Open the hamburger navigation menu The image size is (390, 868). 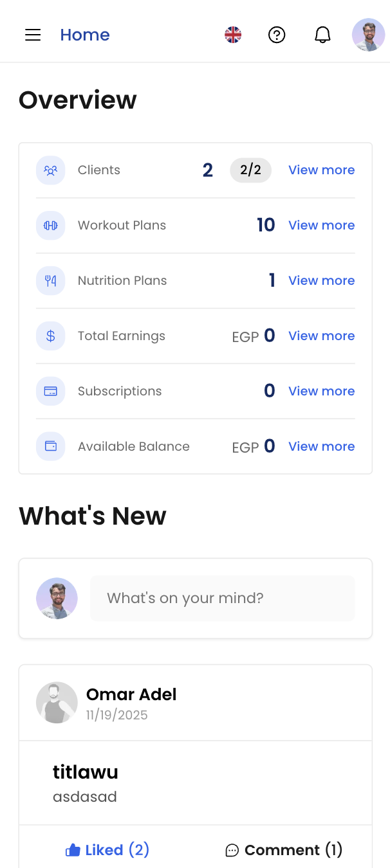33,35
